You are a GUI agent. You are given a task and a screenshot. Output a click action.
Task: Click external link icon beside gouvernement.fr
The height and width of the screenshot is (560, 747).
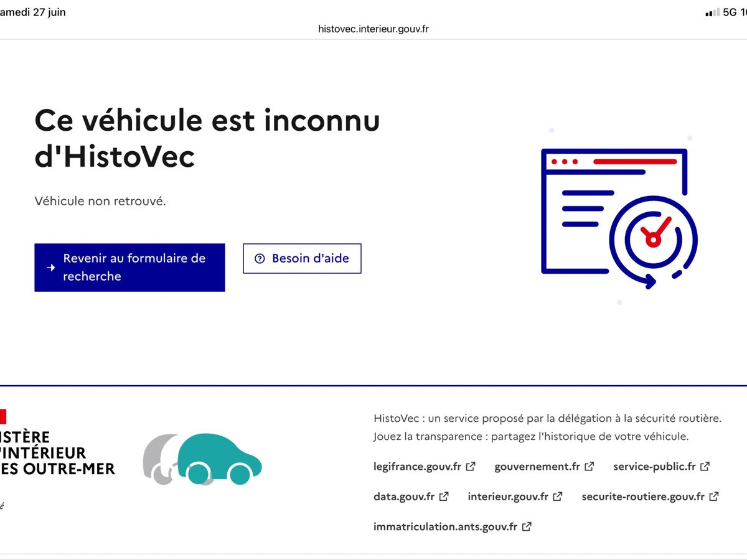coord(589,466)
